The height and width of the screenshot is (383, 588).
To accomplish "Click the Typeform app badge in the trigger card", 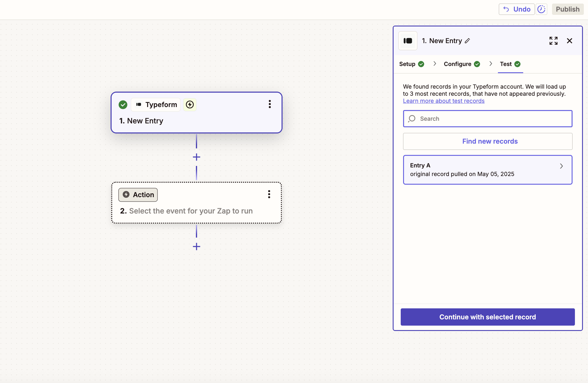I will [156, 105].
